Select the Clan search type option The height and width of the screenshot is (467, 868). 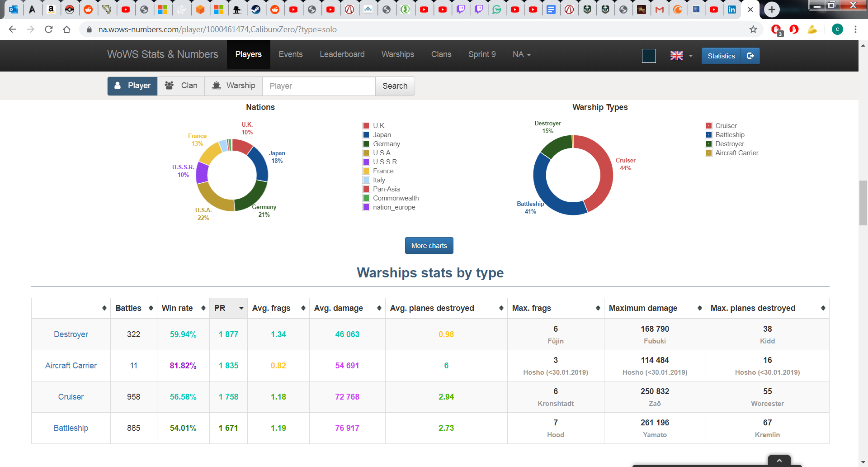tap(181, 86)
